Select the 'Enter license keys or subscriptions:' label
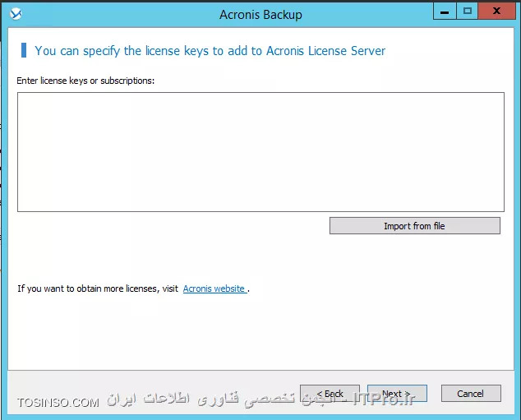 point(85,81)
